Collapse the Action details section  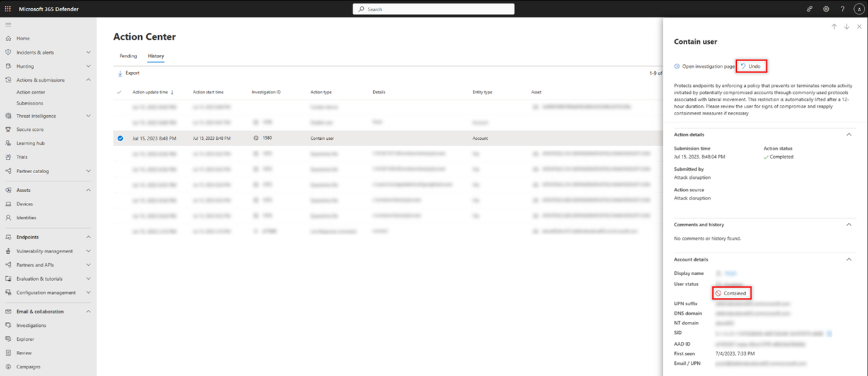[x=848, y=134]
